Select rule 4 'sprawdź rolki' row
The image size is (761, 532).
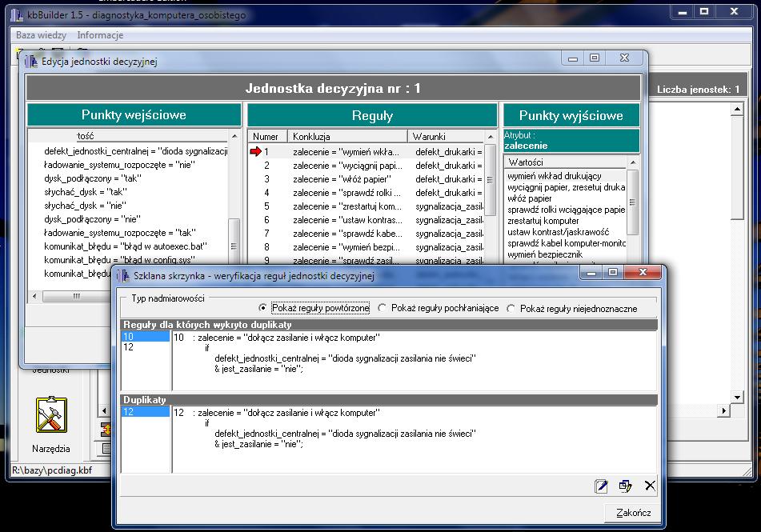tap(366, 193)
